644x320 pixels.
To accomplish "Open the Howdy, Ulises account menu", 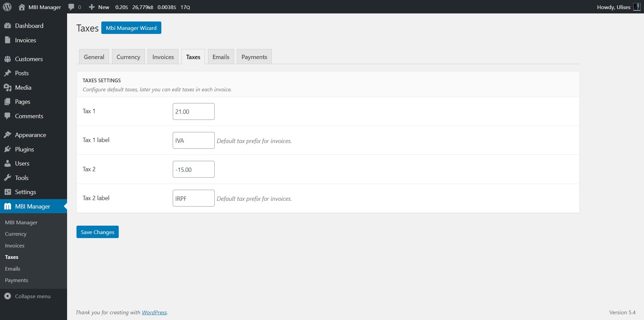I will 618,7.
